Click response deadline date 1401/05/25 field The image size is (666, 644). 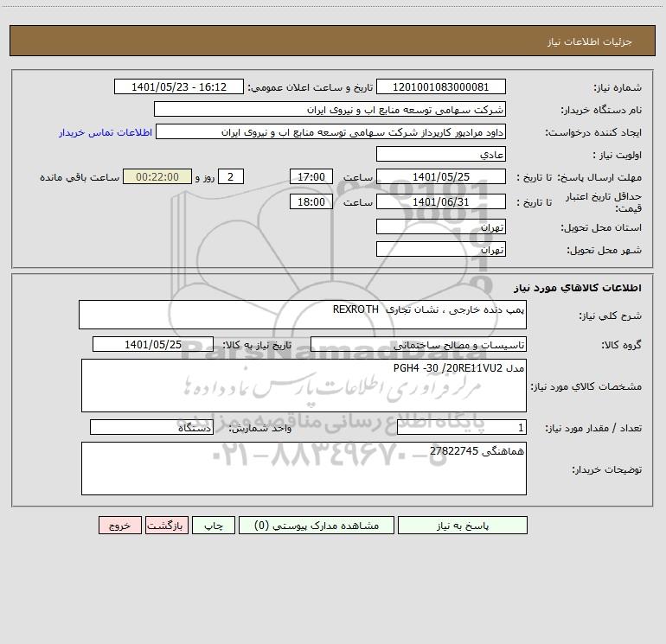coord(441,176)
